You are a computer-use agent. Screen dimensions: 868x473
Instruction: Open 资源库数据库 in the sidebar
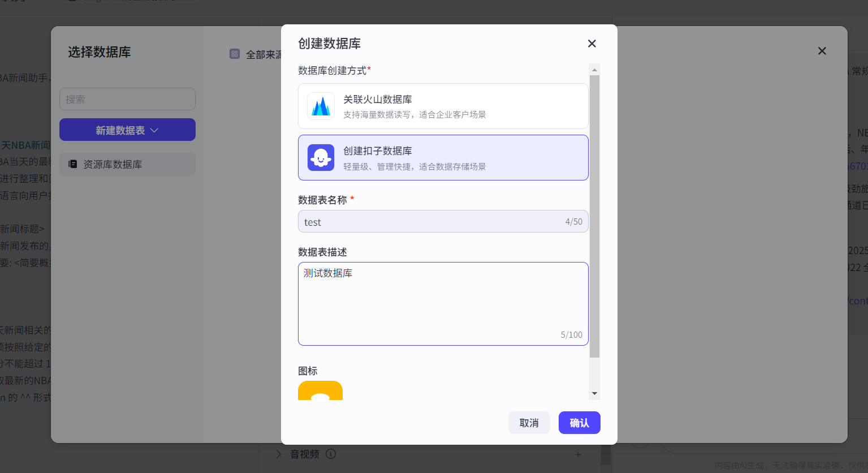[127, 164]
